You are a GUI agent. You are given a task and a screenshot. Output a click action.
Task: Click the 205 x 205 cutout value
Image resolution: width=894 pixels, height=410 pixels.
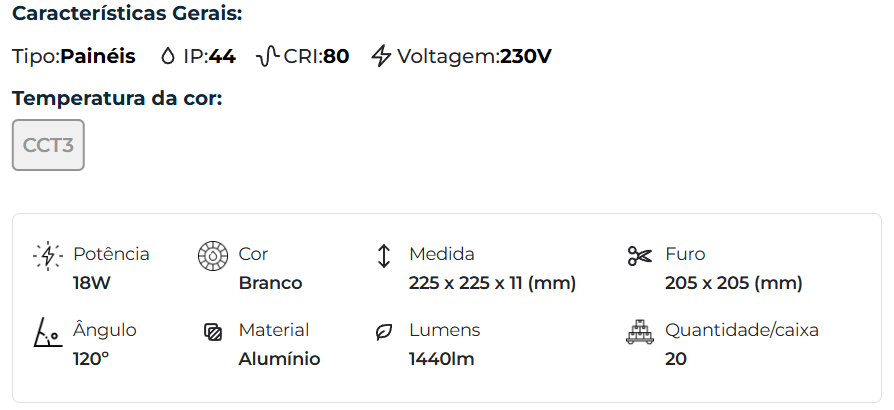click(733, 283)
